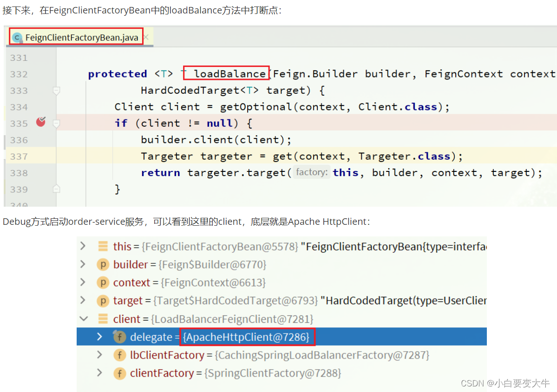
Task: Close the FeignClientFactoryBean.java tab
Action: click(146, 37)
